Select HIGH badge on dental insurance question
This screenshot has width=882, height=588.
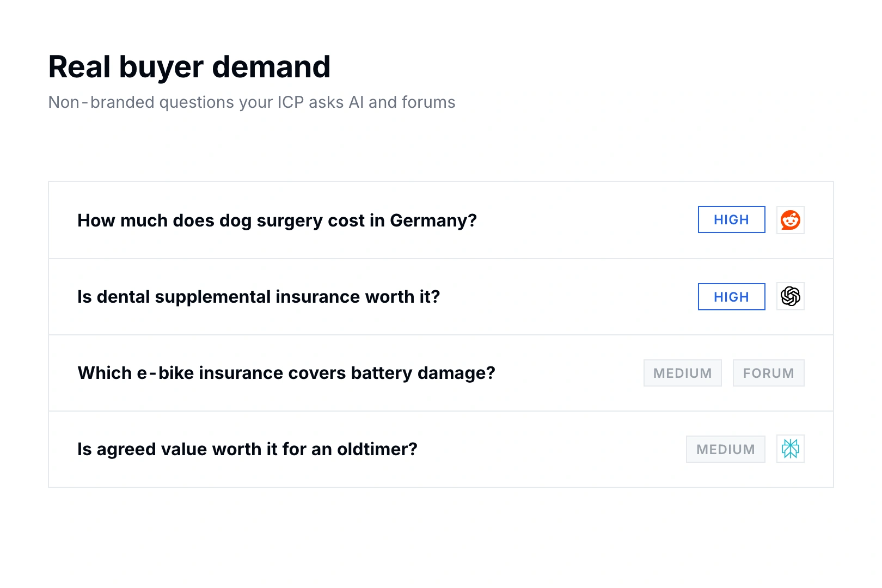pyautogui.click(x=731, y=297)
